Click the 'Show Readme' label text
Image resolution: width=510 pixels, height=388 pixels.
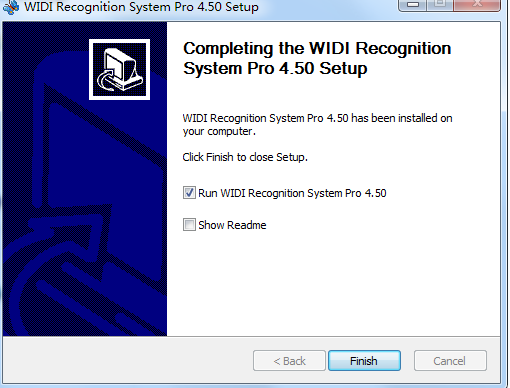(232, 225)
